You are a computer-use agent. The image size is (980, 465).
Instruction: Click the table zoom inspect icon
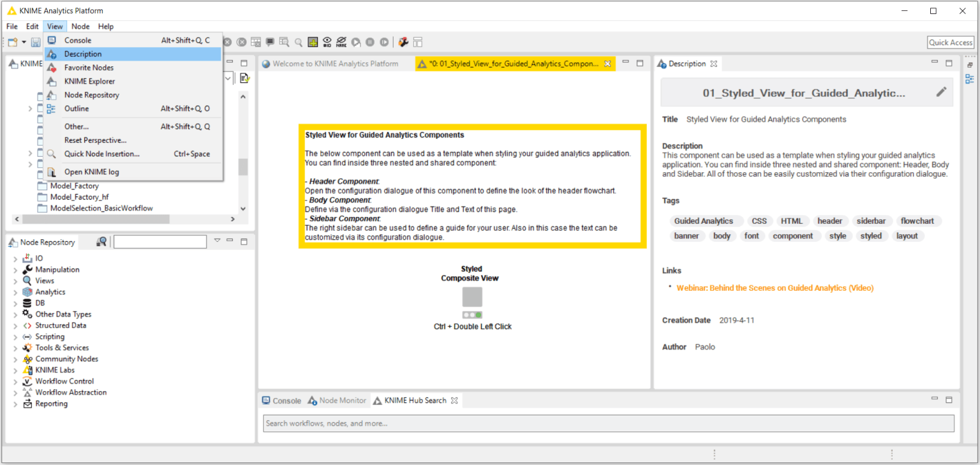coord(284,42)
